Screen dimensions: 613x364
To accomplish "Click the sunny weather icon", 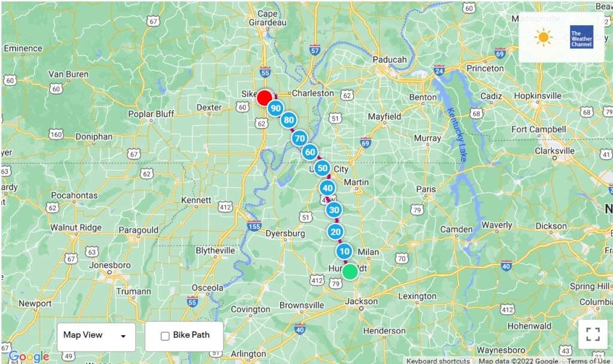I will click(x=543, y=37).
